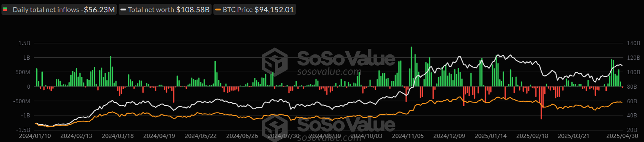Click the 2024/11/05 date label
Screen dimensions: 644x142
click(408, 136)
